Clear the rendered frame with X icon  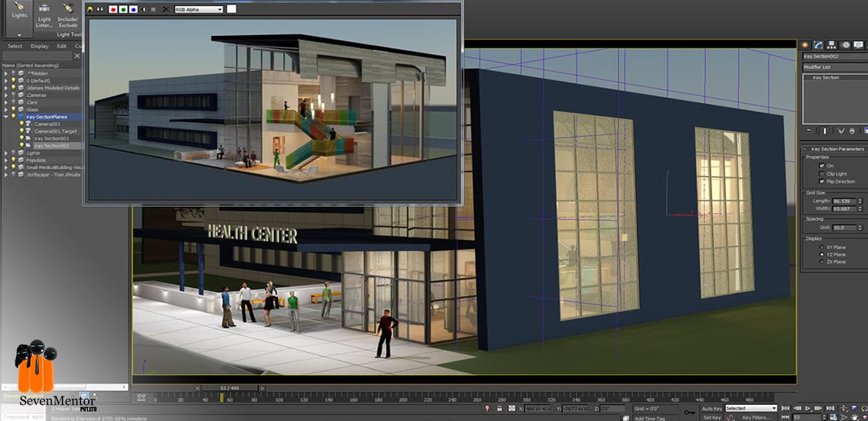(165, 10)
